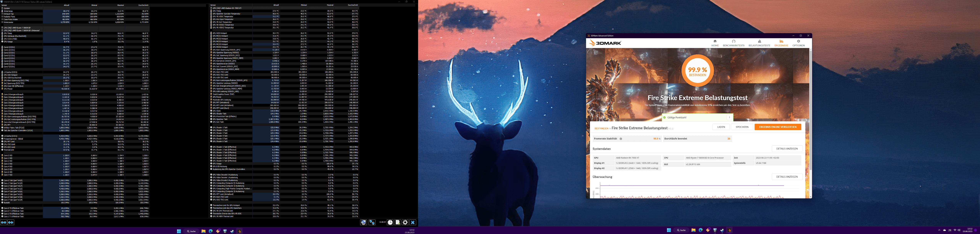
Task: Select the GPU Clock sensor row
Action: [x=284, y=111]
